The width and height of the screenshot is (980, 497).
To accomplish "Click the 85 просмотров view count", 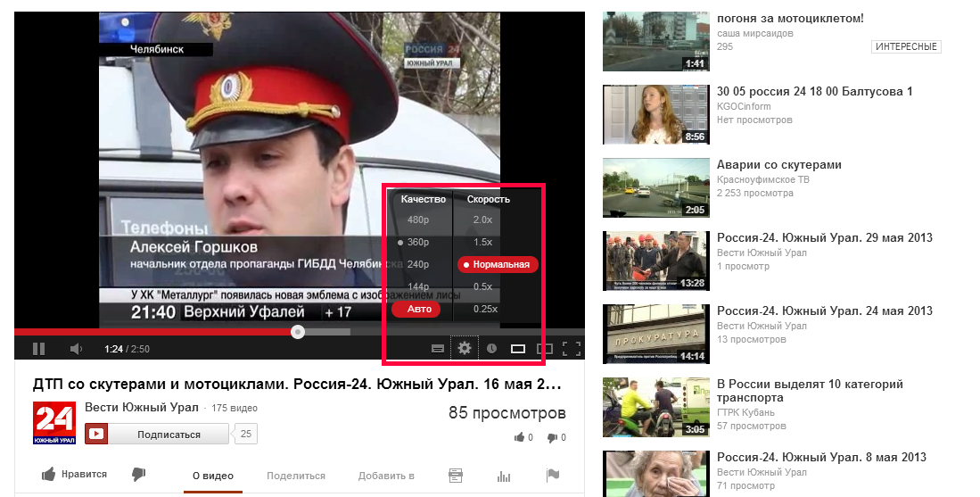I will (x=506, y=412).
